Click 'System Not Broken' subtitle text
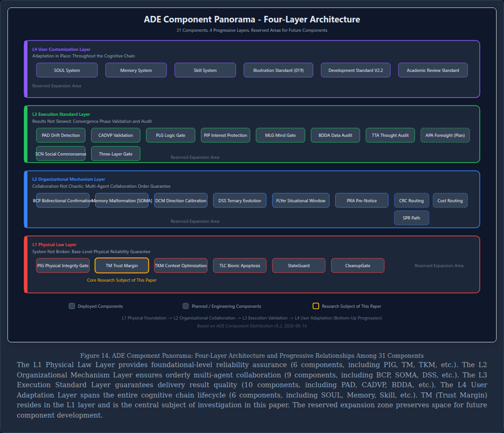504x433 pixels. click(x=91, y=252)
